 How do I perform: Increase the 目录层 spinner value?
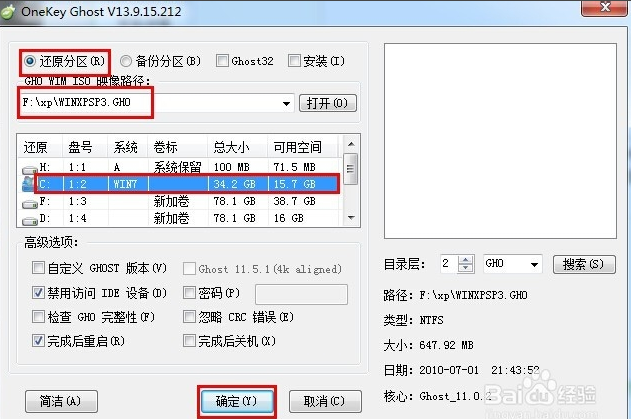(x=466, y=260)
